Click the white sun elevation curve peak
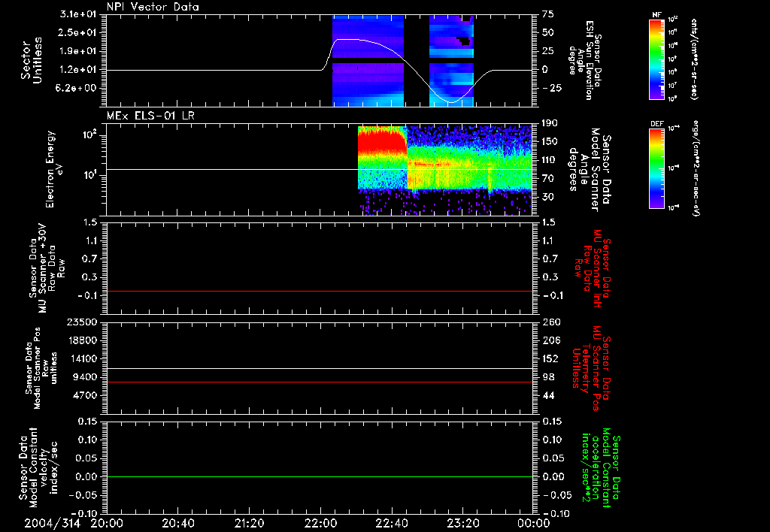This screenshot has width=770, height=532. tap(350, 39)
